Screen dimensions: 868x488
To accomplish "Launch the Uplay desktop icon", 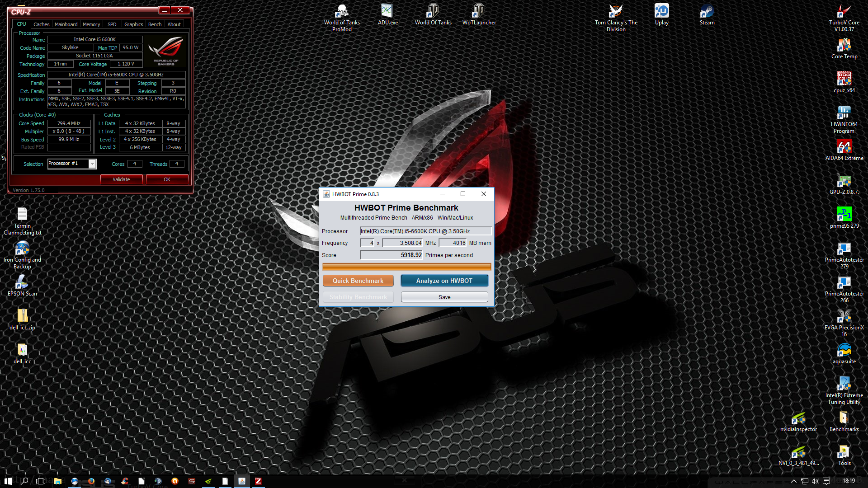I will (x=661, y=14).
